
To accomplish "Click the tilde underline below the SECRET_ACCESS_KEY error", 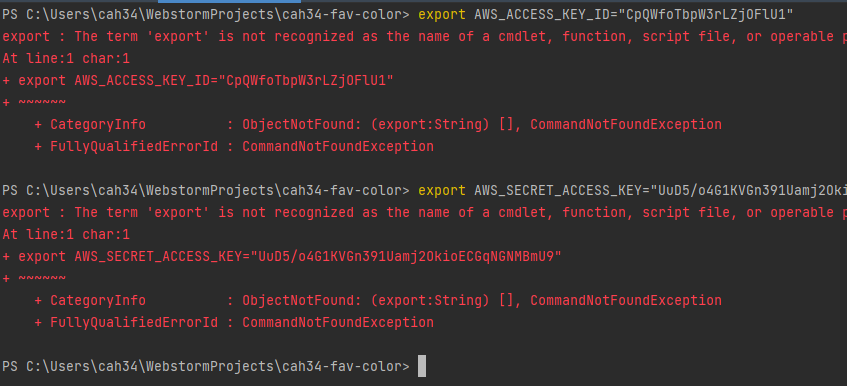I will tap(42, 278).
